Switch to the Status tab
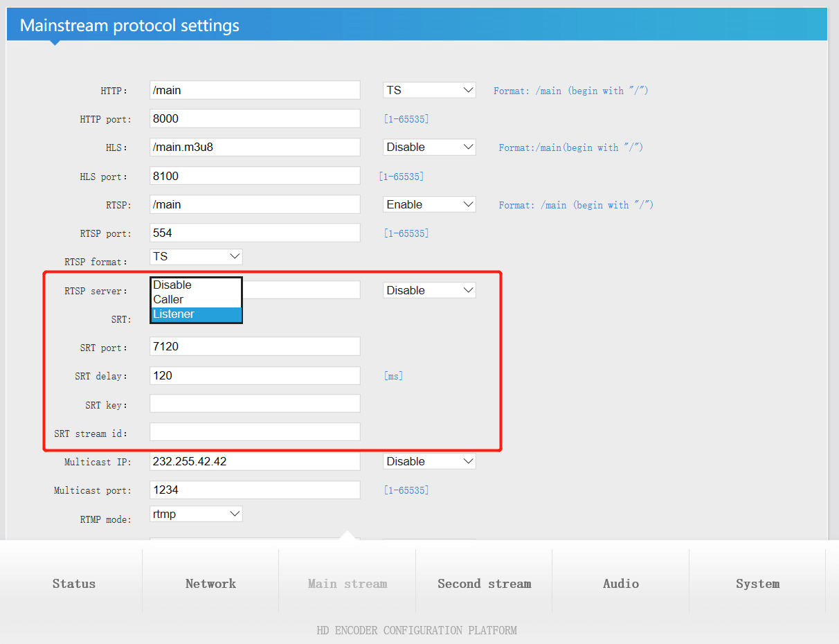The width and height of the screenshot is (839, 644). tap(73, 584)
